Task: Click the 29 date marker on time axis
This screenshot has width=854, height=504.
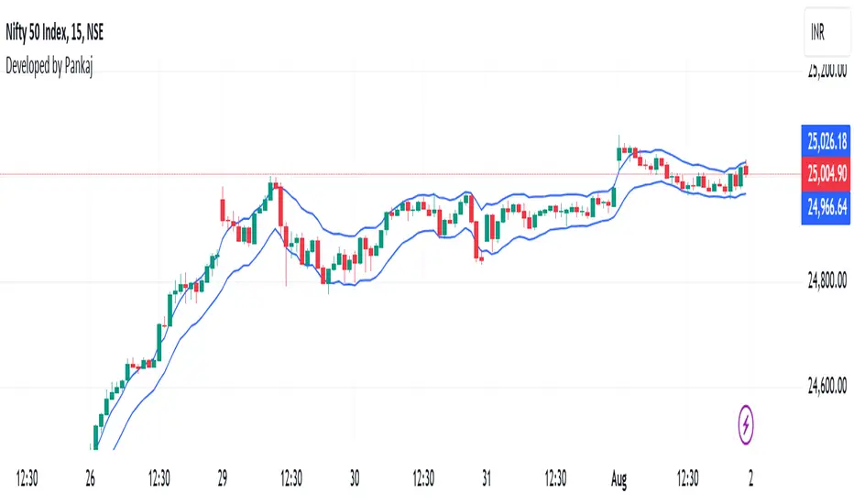Action: coord(223,478)
